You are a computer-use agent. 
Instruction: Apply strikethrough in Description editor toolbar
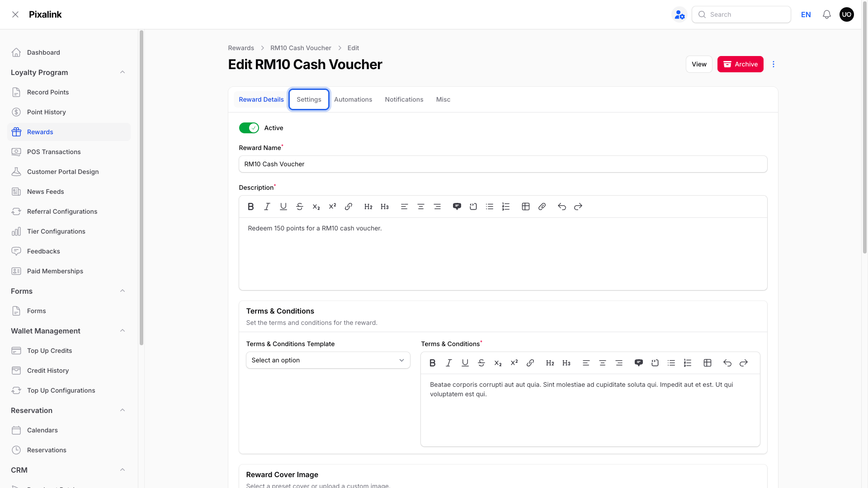[x=300, y=206]
